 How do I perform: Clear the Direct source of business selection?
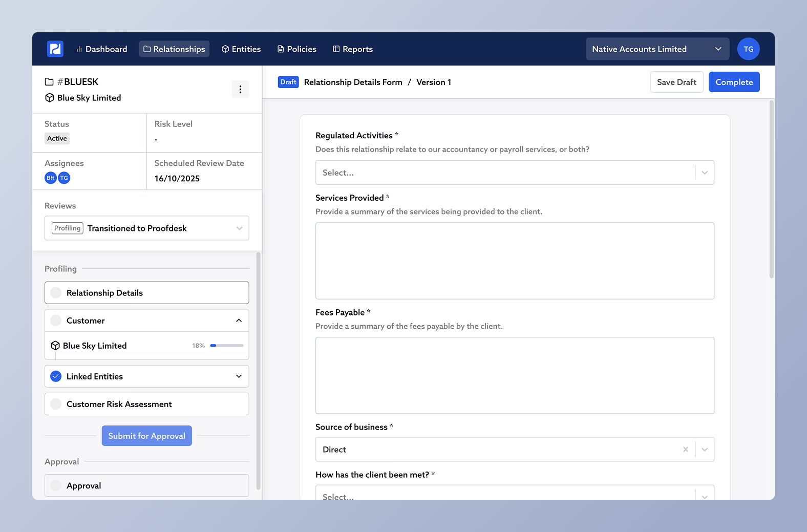coord(685,450)
